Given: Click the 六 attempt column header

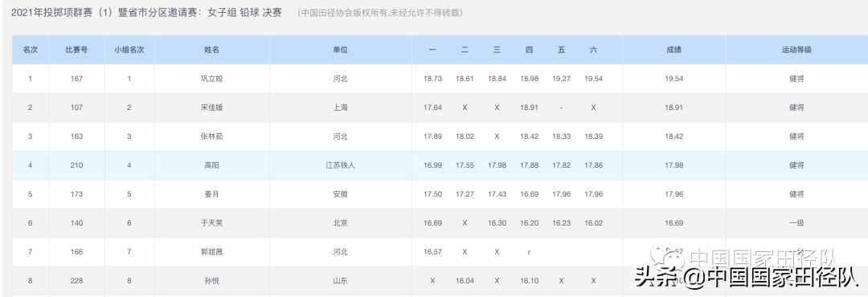Looking at the screenshot, I should (593, 50).
